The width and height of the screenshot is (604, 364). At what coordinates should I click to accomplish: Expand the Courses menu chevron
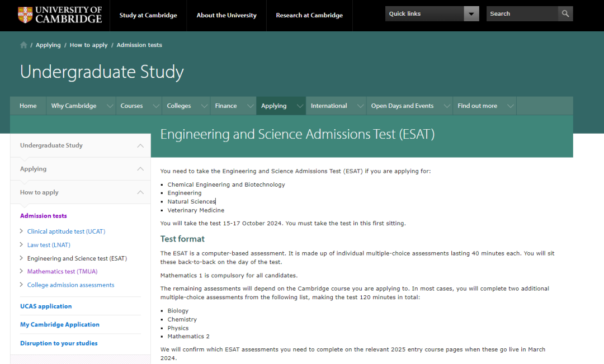(x=156, y=106)
